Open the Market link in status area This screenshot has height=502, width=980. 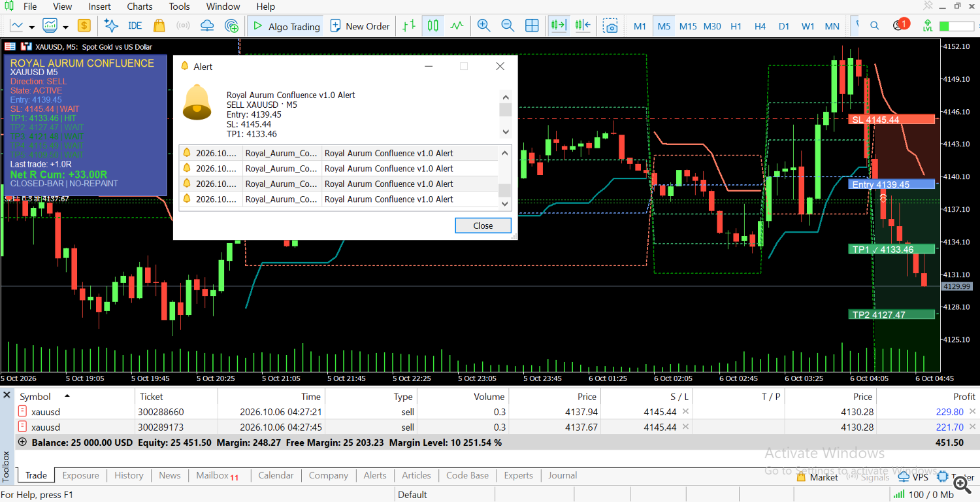tap(817, 477)
